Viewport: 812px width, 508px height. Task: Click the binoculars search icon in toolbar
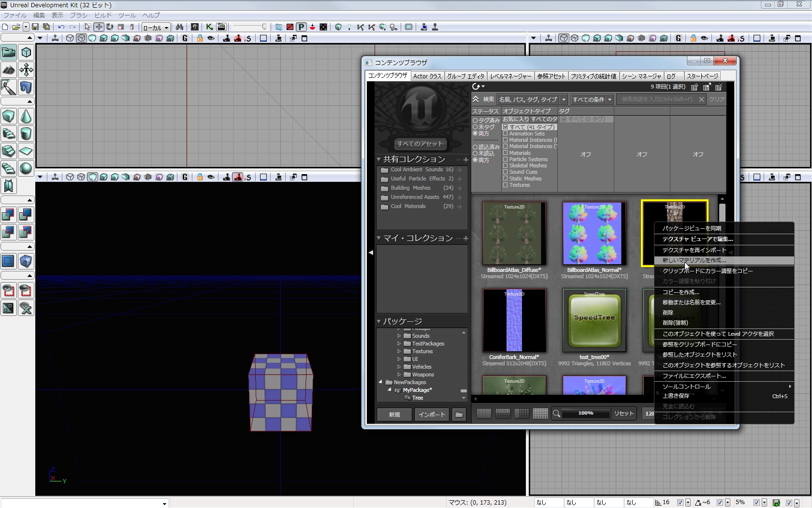[179, 27]
